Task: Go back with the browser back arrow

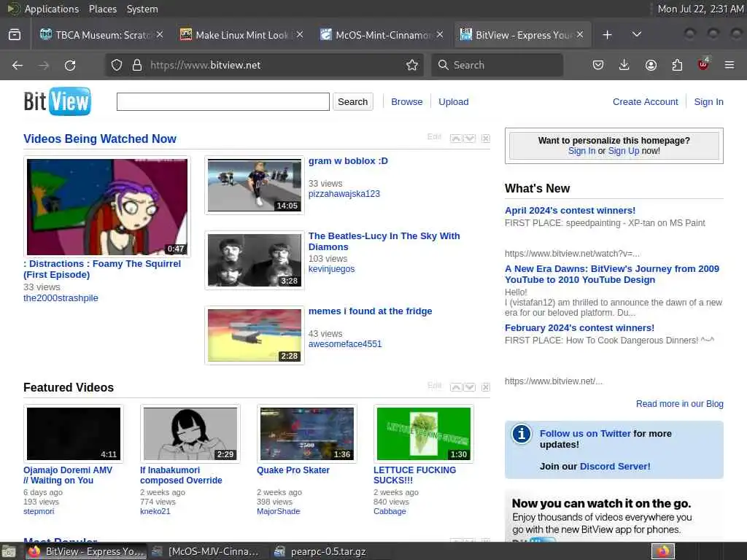Action: point(18,65)
